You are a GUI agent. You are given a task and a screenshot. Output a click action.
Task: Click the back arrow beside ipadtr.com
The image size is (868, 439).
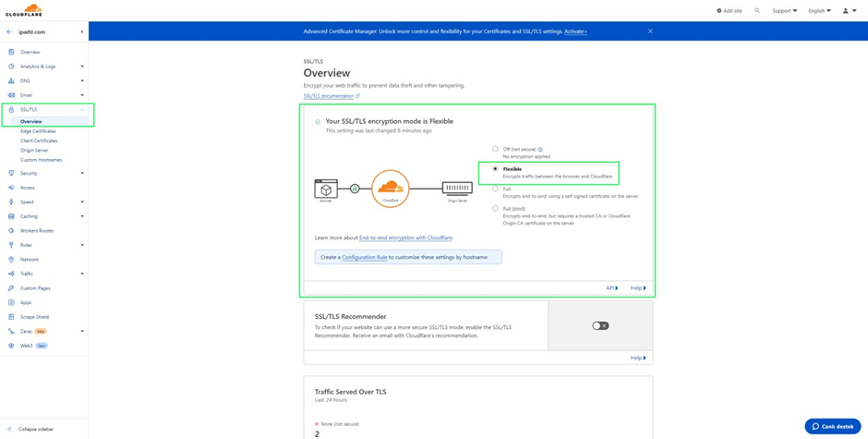point(9,32)
